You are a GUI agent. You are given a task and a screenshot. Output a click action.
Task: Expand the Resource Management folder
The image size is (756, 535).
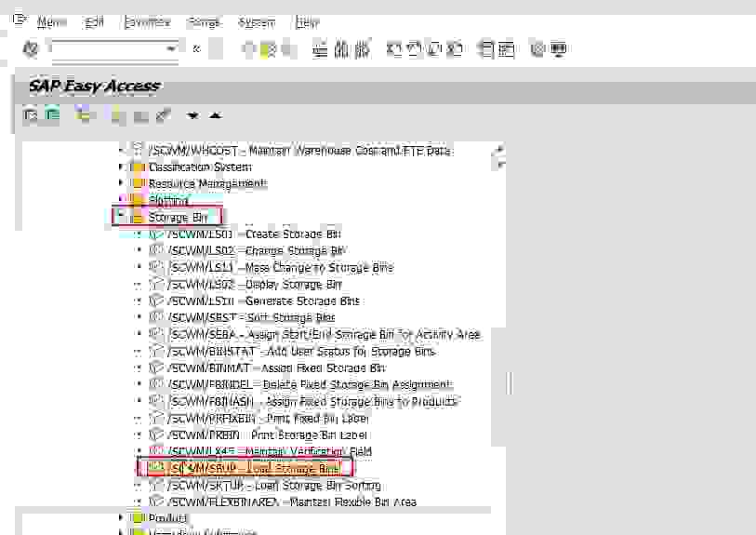[121, 183]
